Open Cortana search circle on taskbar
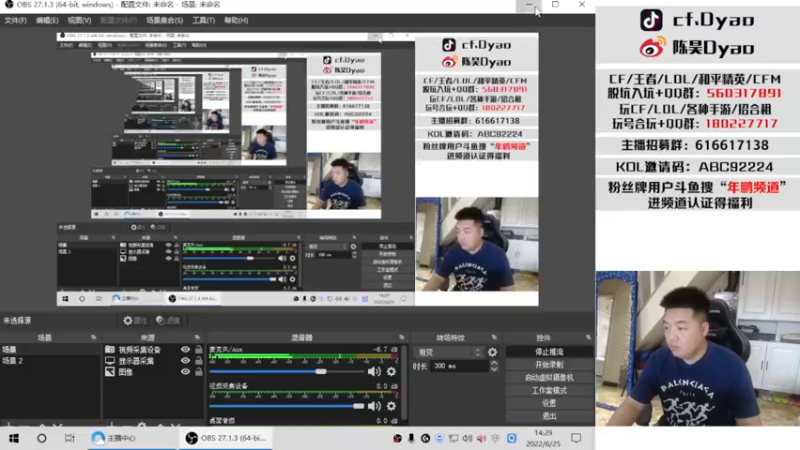 42,438
